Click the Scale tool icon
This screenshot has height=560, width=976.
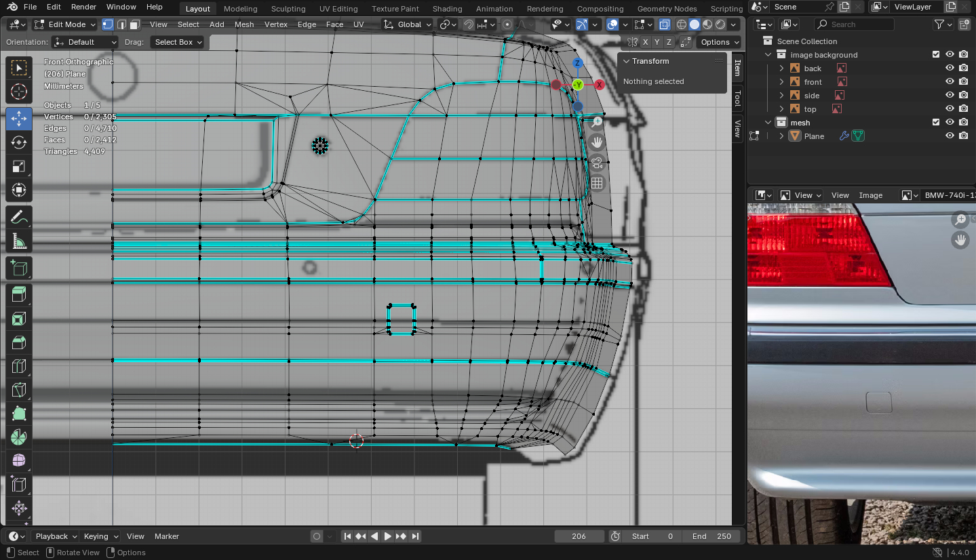18,167
